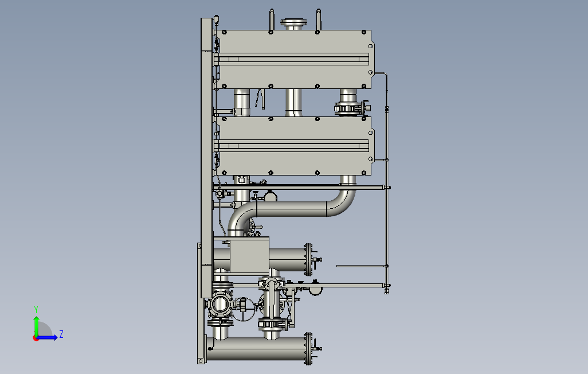588x374 pixels.
Task: Click the "Z" axis label
Action: pos(61,334)
